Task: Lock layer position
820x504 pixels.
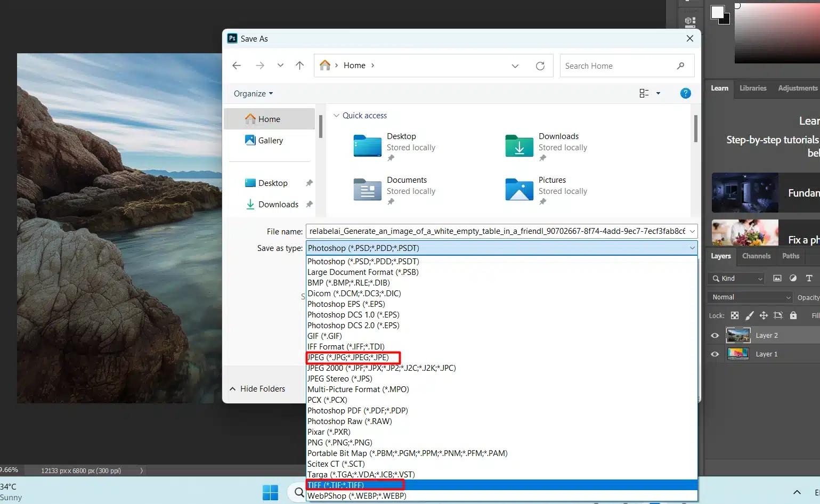Action: tap(764, 315)
